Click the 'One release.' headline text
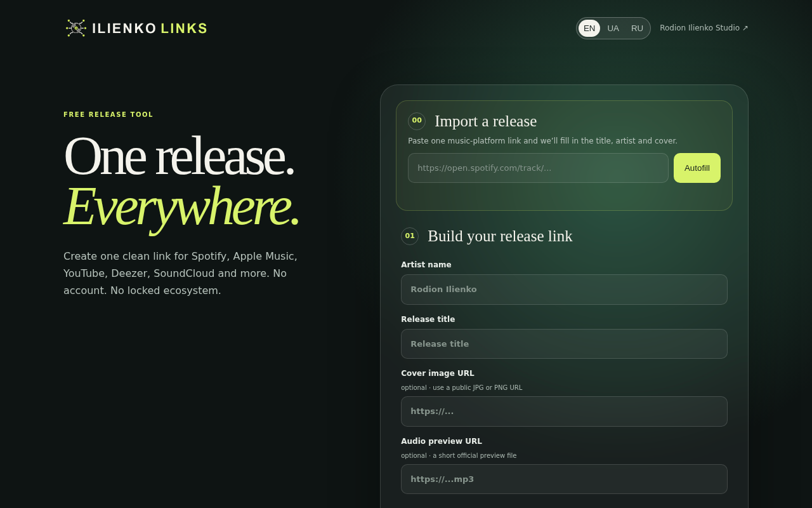Image resolution: width=812 pixels, height=508 pixels. [179, 156]
